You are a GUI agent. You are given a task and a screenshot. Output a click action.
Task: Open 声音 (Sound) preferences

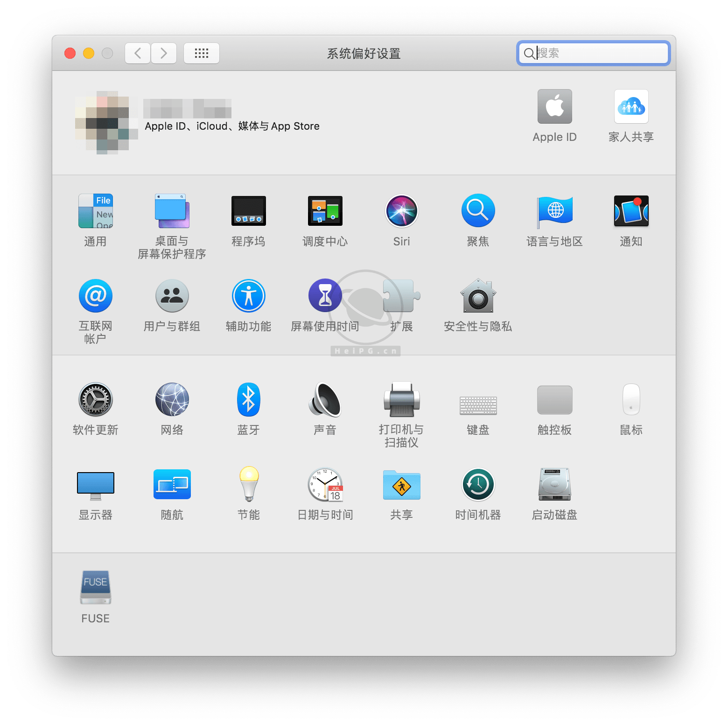click(325, 399)
